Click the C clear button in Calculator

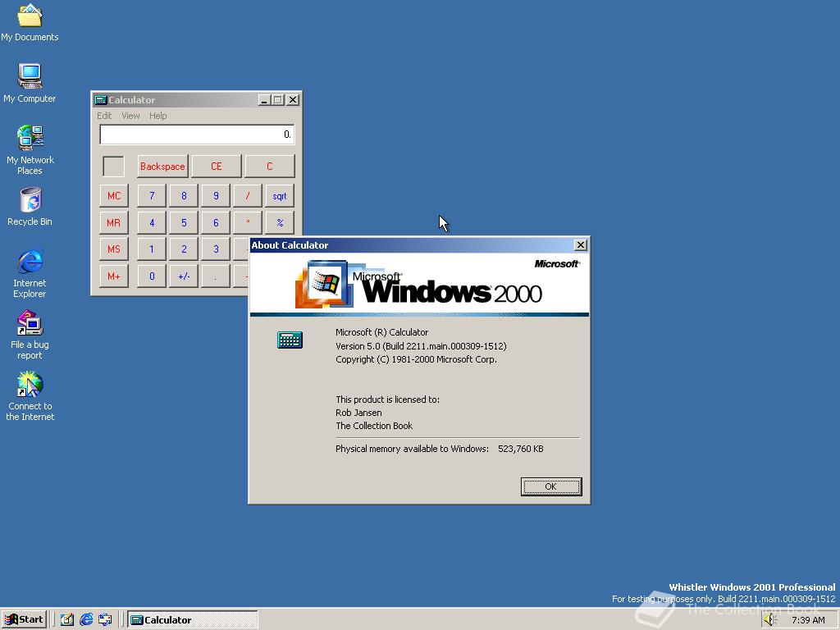[269, 166]
